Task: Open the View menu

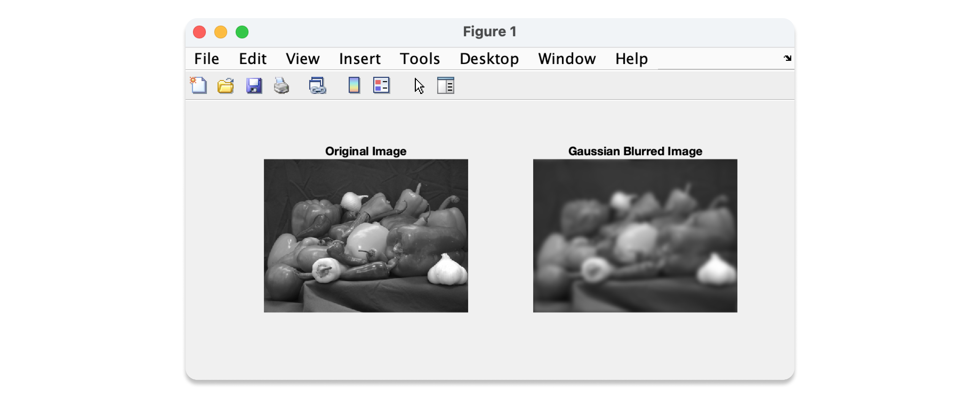Action: coord(302,59)
